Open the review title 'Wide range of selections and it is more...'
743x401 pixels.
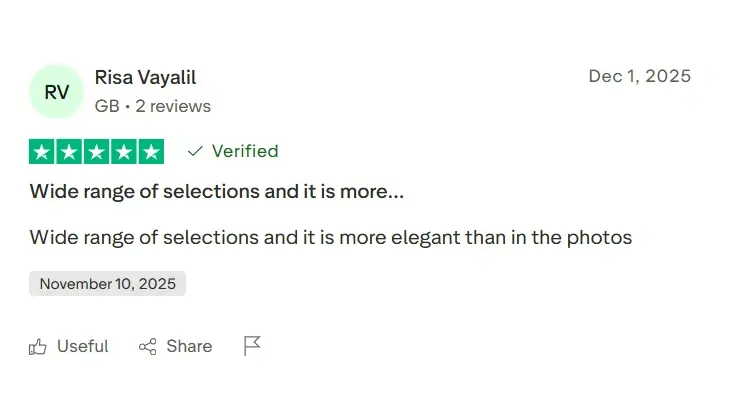coord(217,191)
